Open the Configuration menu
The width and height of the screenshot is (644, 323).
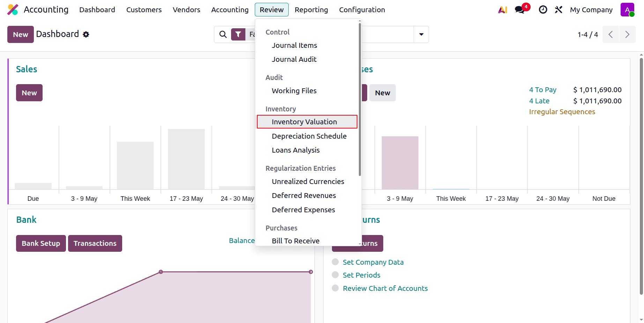pyautogui.click(x=362, y=10)
